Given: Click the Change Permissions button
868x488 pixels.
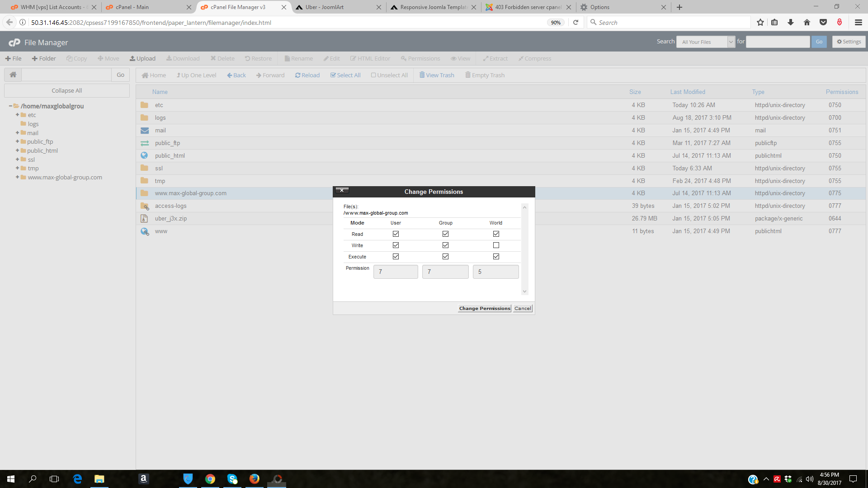Looking at the screenshot, I should pyautogui.click(x=485, y=309).
